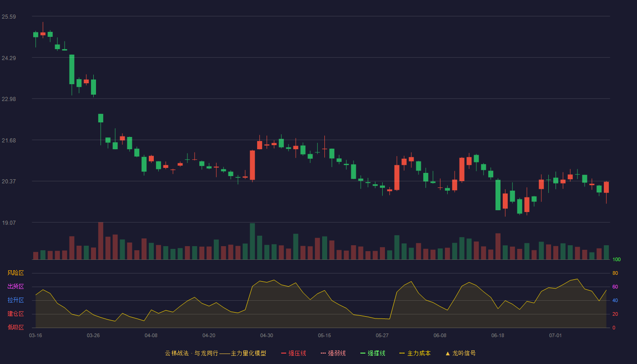Click the 19.07 price axis label
This screenshot has width=637, height=364.
tap(9, 222)
